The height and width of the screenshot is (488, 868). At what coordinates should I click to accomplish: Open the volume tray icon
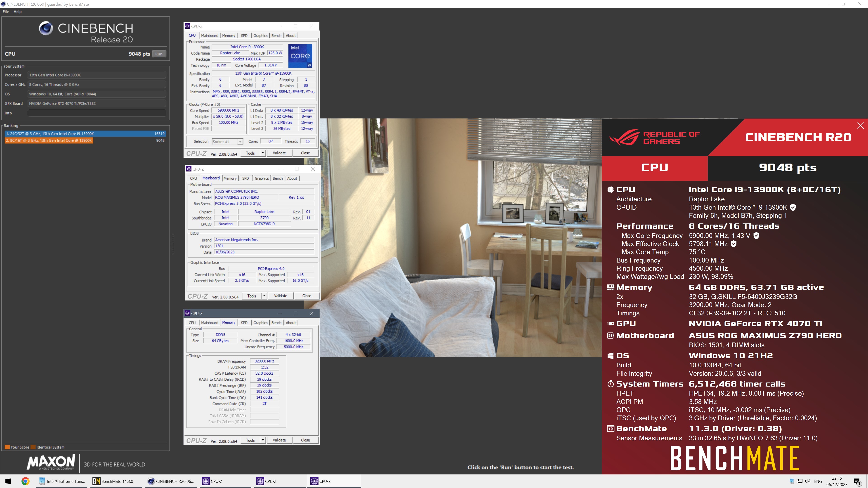tap(808, 481)
